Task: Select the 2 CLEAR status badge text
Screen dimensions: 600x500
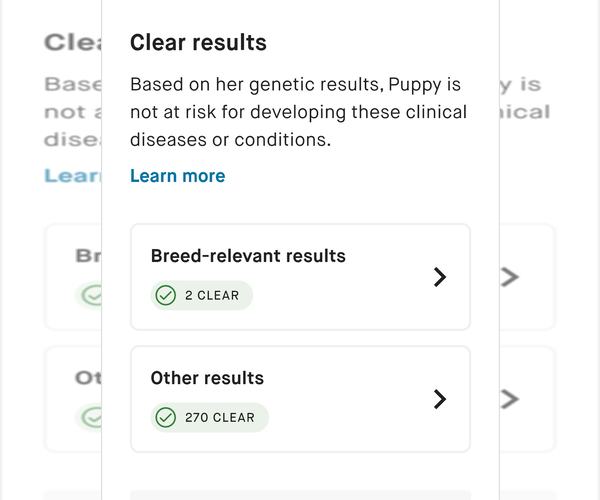Action: click(x=212, y=296)
